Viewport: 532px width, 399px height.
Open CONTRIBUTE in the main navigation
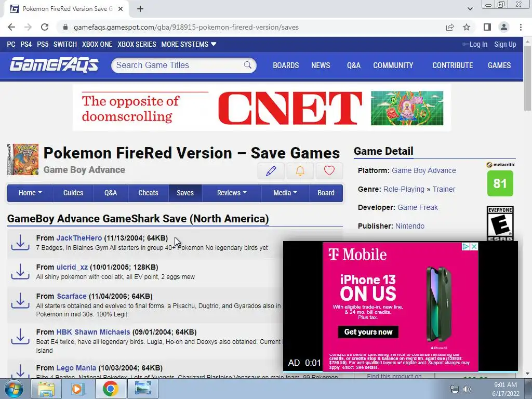click(x=453, y=65)
